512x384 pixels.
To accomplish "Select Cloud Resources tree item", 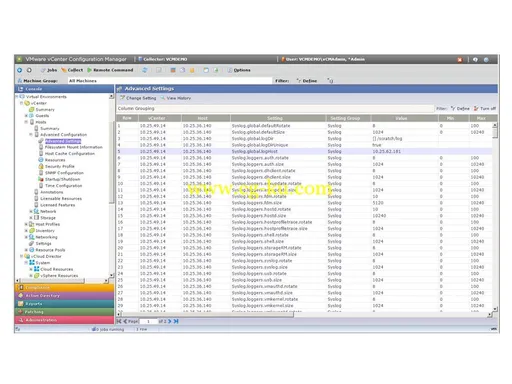I will 57,269.
